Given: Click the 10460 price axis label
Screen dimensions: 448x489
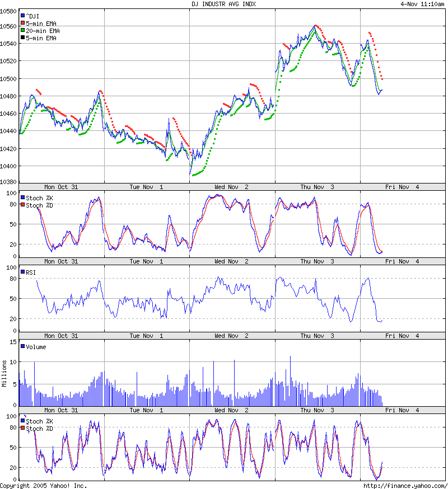Looking at the screenshot, I should pos(8,114).
